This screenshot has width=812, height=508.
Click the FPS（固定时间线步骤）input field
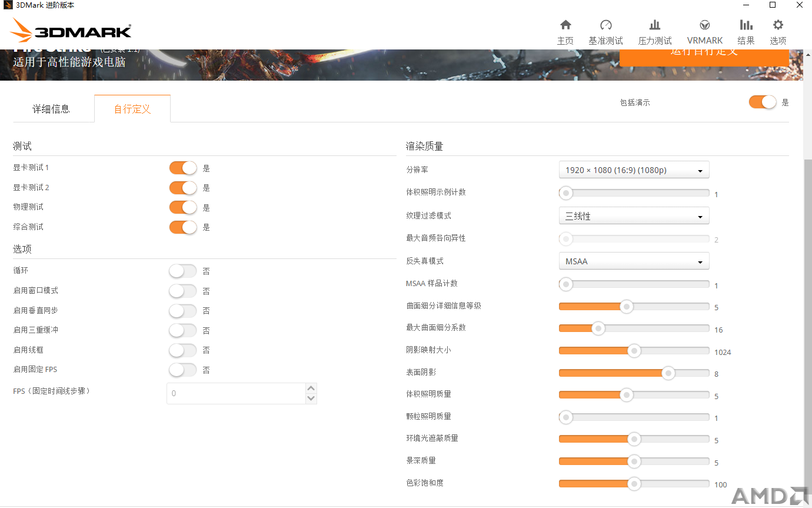[237, 393]
